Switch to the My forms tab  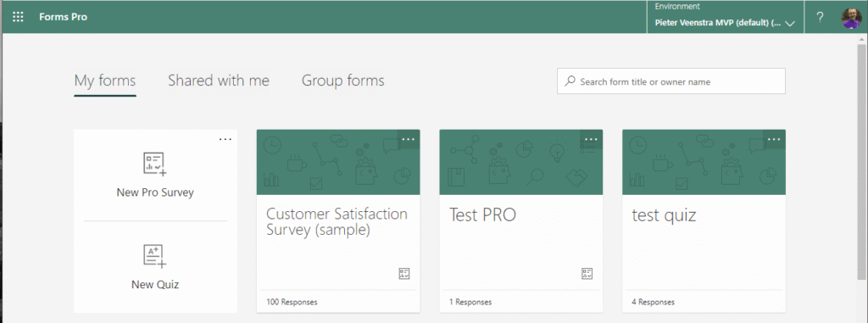(x=105, y=81)
